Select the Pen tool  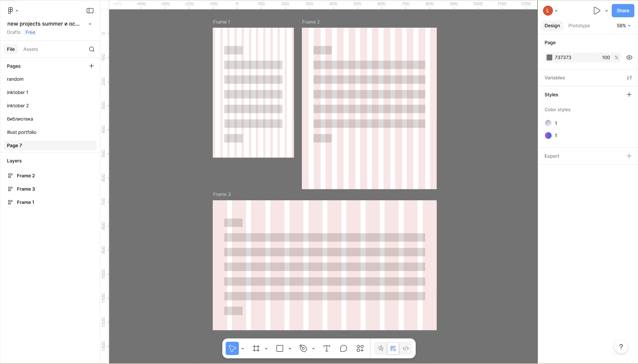(x=303, y=348)
